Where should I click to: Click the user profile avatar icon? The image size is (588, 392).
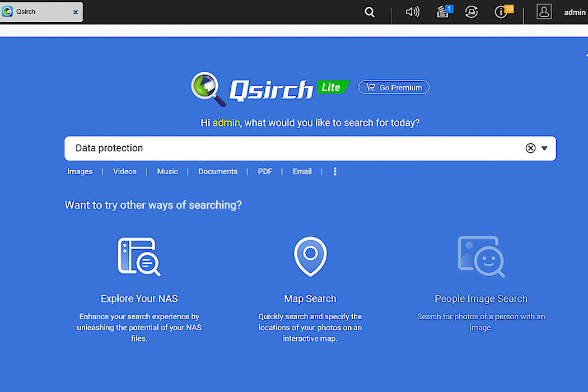544,12
